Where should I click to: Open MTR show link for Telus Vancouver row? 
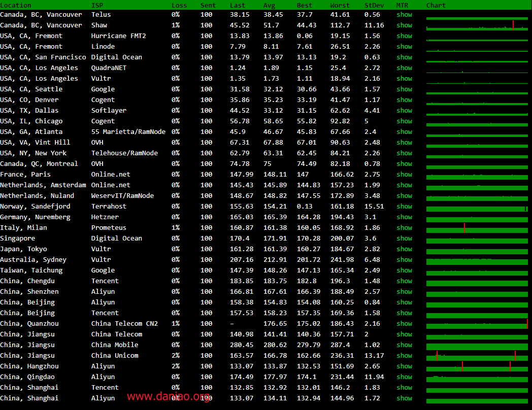point(404,15)
